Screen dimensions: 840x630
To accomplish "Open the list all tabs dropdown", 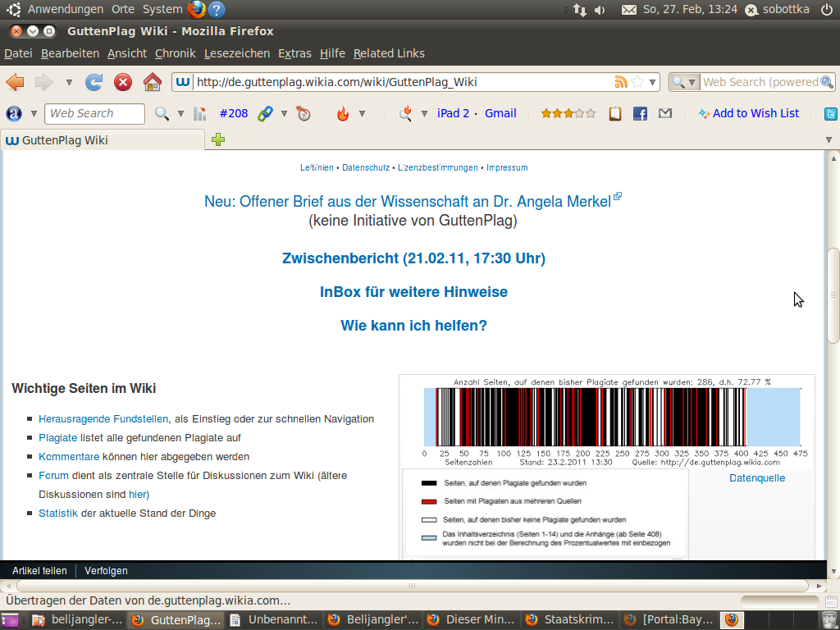I will [829, 139].
